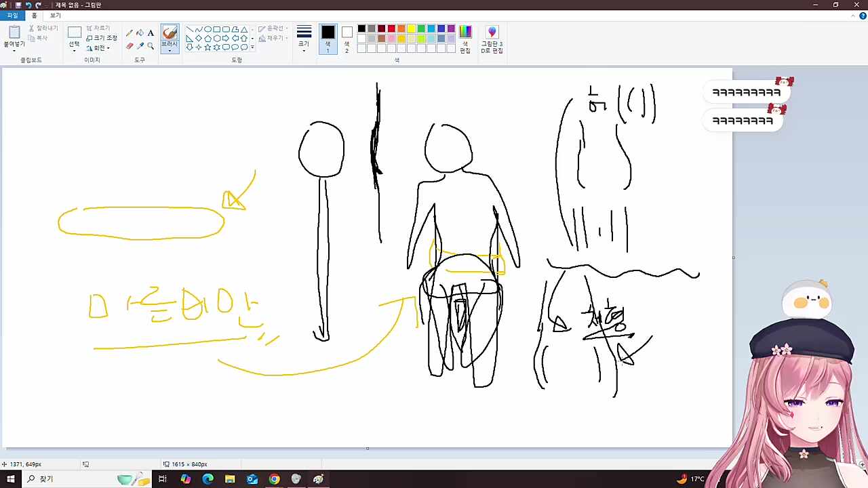Screen dimensions: 868x488
Task: Choose the Line shape
Action: click(189, 30)
